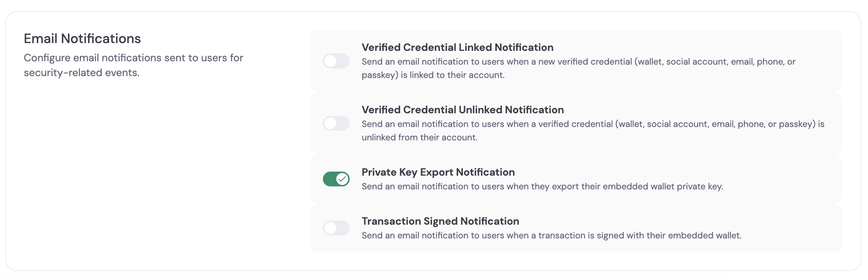
Task: Click the green checkmark icon on enabled toggle
Action: pyautogui.click(x=342, y=179)
